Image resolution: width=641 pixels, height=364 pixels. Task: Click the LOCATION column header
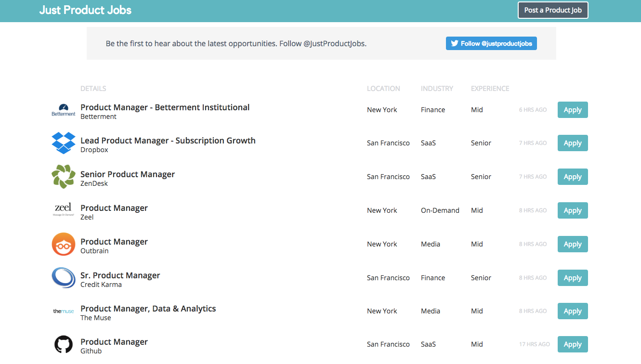383,89
